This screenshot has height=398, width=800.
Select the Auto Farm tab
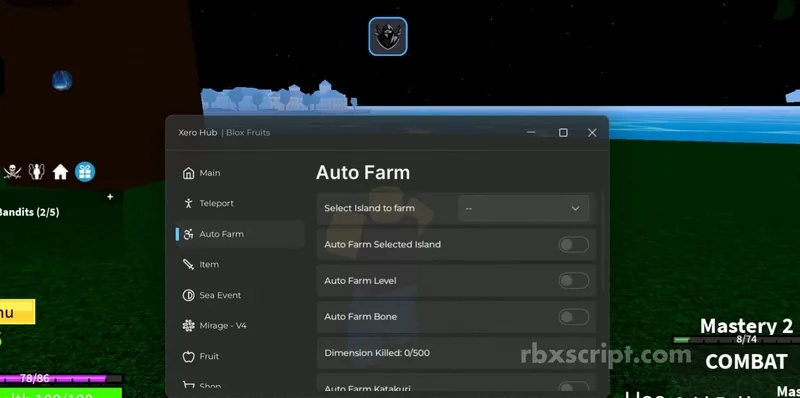point(240,234)
